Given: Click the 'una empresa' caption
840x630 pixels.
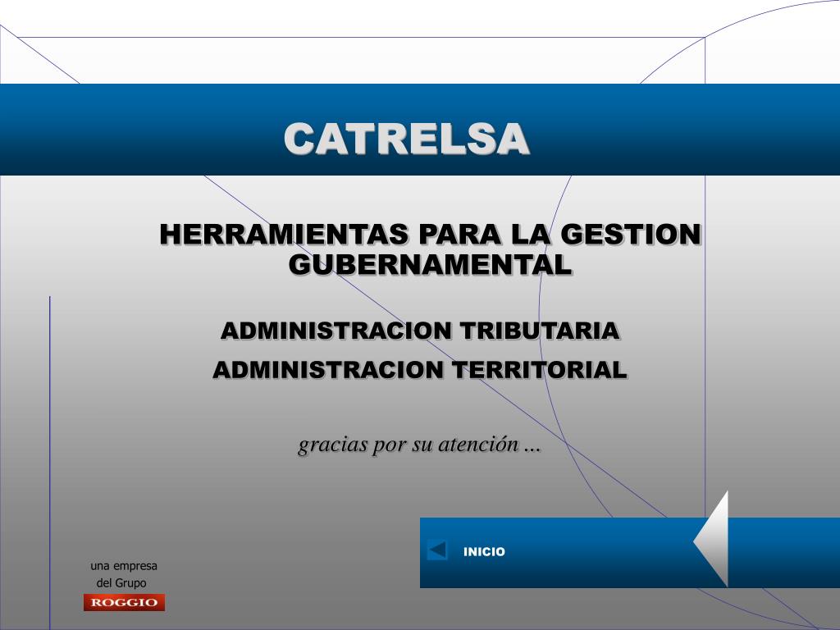Looking at the screenshot, I should 124,566.
